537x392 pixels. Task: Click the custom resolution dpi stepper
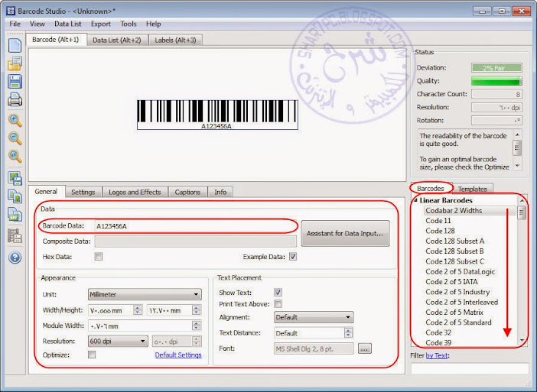(197, 341)
